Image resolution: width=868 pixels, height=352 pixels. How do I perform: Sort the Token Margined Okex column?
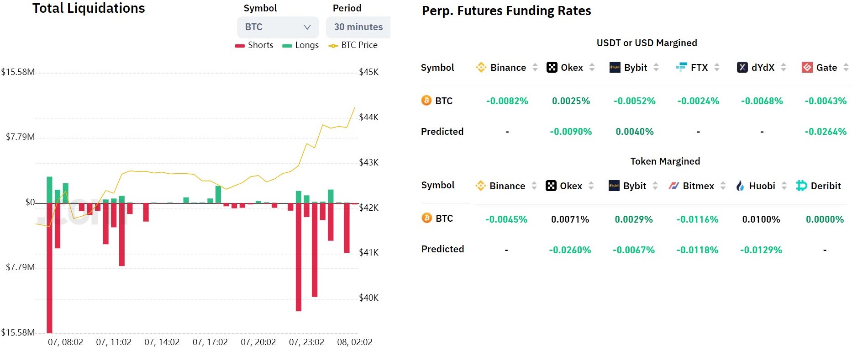[x=591, y=186]
